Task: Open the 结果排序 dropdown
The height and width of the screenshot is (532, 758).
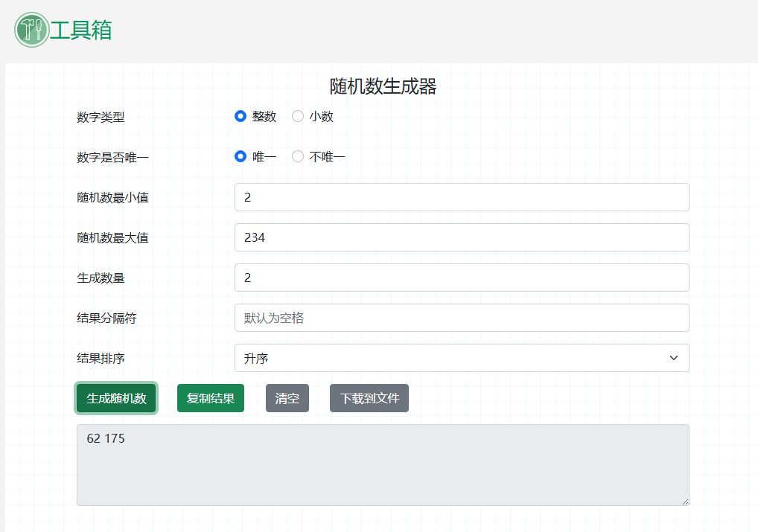Action: [462, 358]
